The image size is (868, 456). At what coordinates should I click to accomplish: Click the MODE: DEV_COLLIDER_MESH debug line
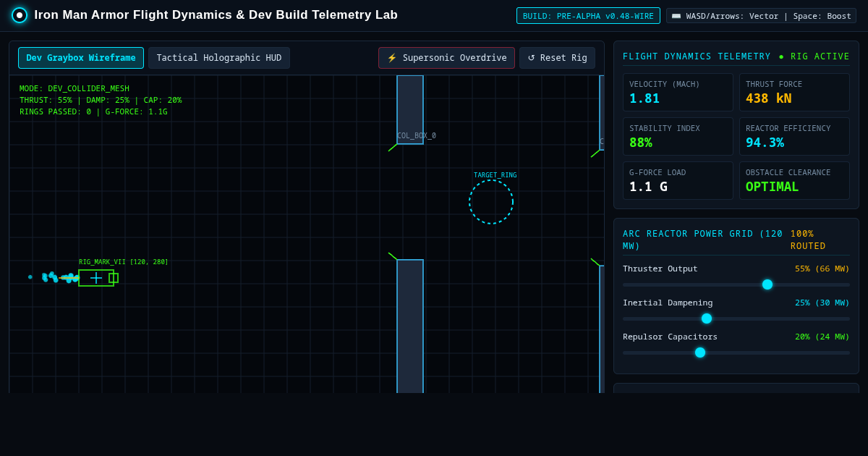pos(75,89)
